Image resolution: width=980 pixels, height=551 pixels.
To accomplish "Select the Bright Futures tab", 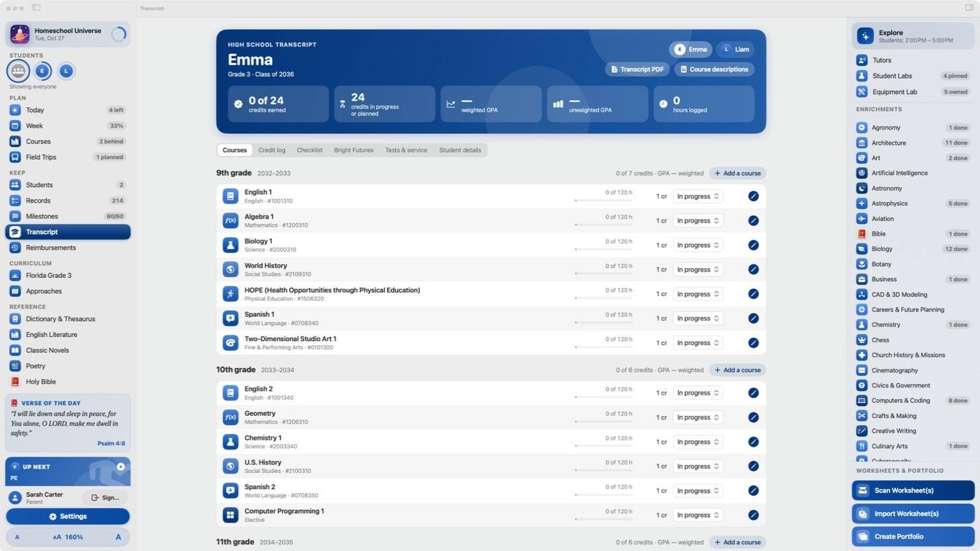I will coord(353,150).
